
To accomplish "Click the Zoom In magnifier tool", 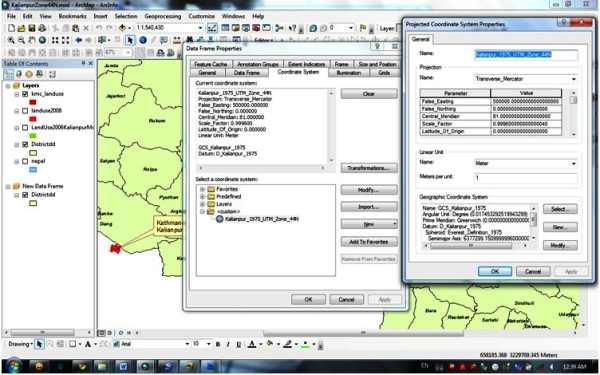I will point(11,40).
